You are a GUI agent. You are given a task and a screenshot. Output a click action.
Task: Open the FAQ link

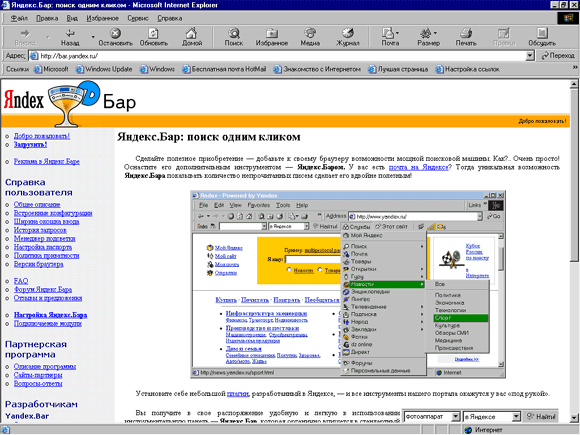pos(21,281)
